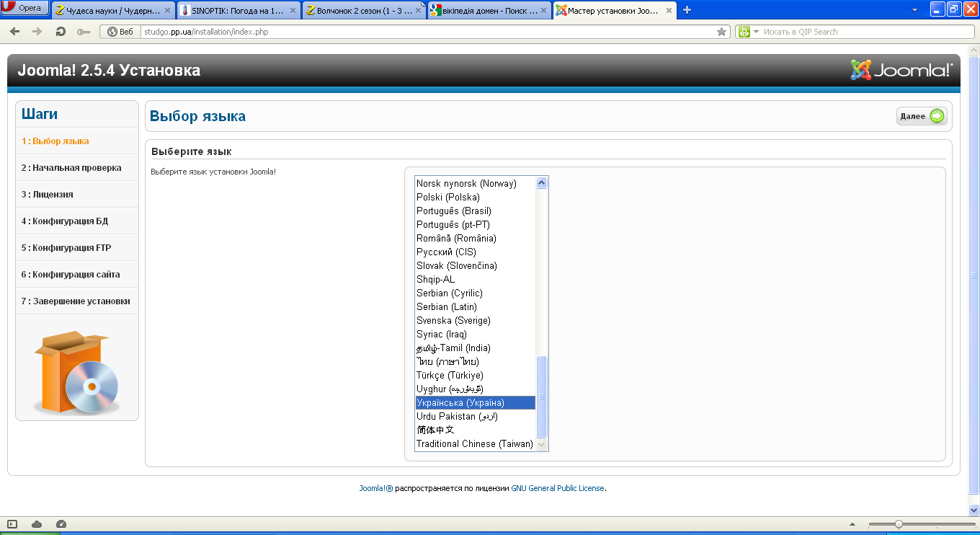
Task: Click the Opera menu button
Action: [25, 8]
